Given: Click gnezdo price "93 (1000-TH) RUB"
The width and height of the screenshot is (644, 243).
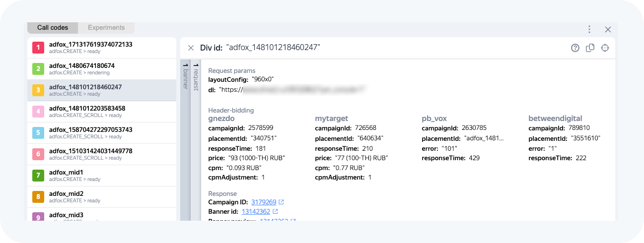Looking at the screenshot, I should click(x=256, y=158).
